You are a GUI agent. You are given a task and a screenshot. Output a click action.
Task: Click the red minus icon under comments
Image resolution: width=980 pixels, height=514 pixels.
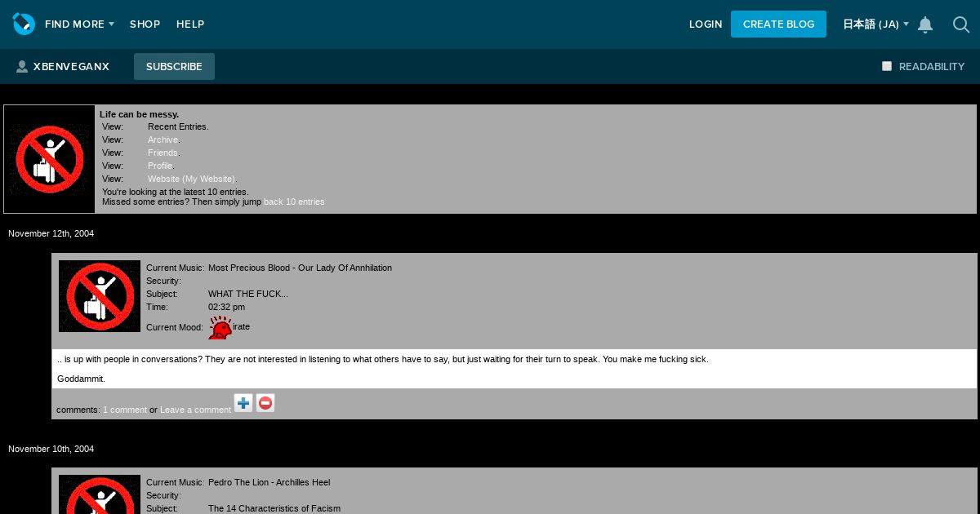(265, 403)
